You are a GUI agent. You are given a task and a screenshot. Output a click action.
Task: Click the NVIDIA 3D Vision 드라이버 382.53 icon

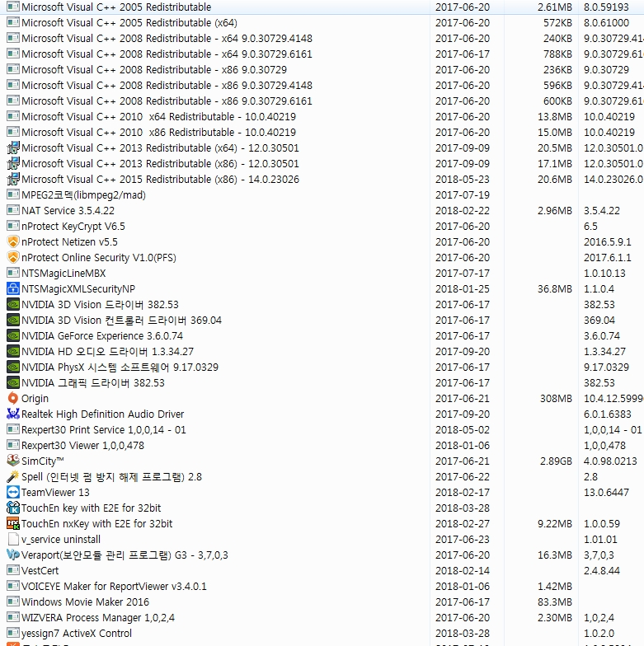tap(13, 305)
